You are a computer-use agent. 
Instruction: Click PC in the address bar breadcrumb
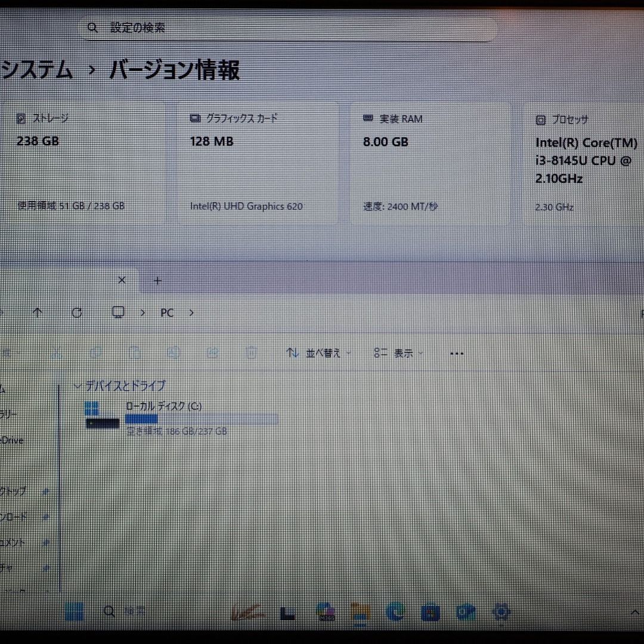click(x=166, y=312)
